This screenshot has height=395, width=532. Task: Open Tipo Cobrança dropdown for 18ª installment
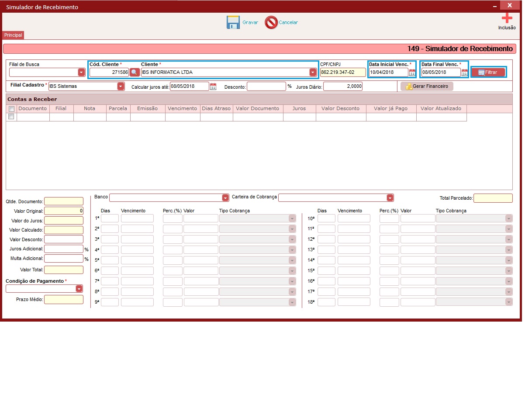(509, 302)
